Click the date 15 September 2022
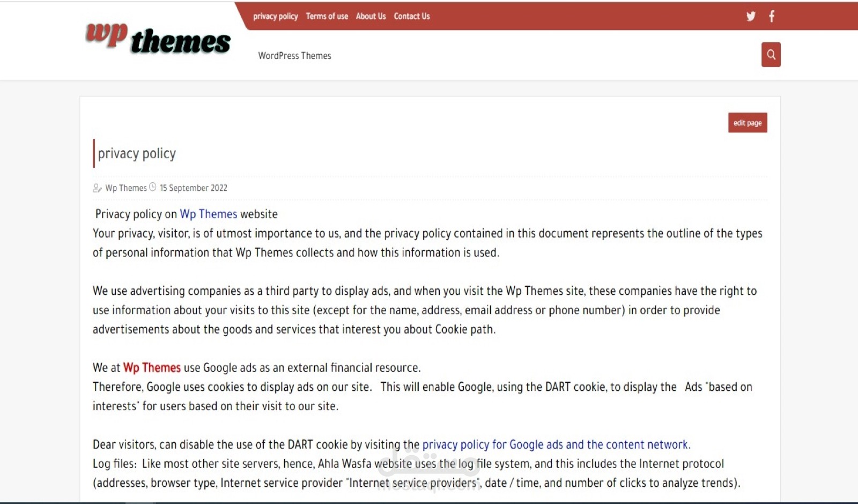 tap(194, 188)
